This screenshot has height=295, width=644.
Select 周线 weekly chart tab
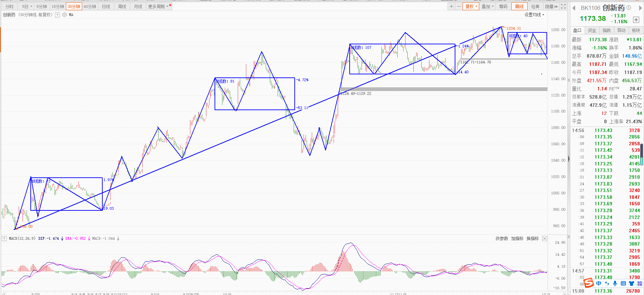[122, 6]
